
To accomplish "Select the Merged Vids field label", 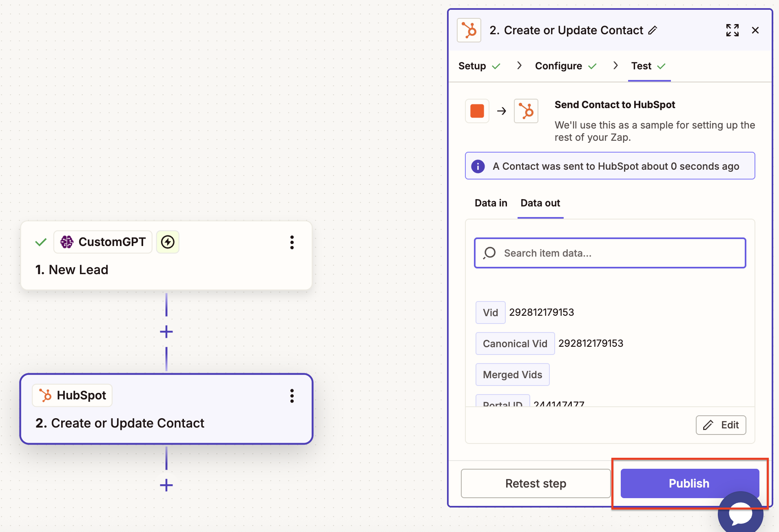I will click(x=513, y=375).
